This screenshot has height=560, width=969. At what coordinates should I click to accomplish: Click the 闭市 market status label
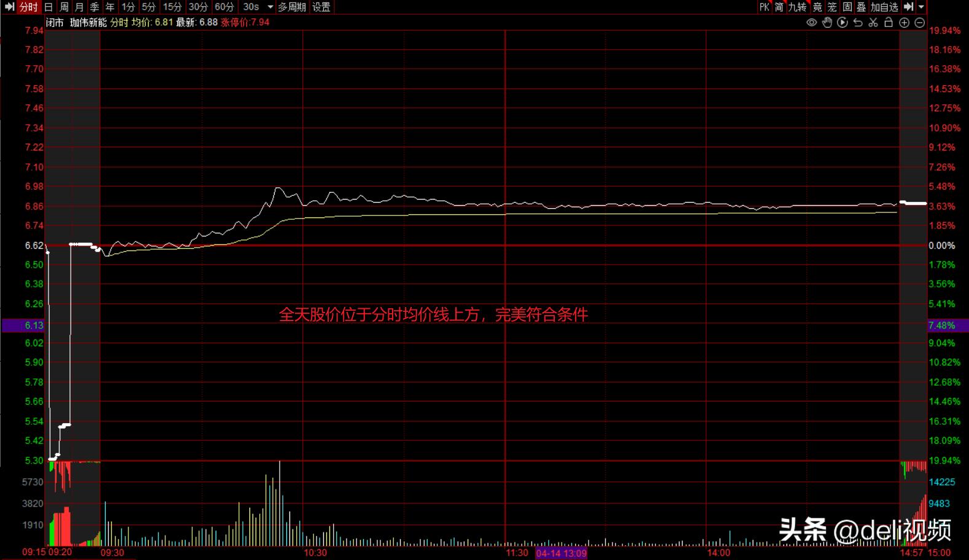55,22
